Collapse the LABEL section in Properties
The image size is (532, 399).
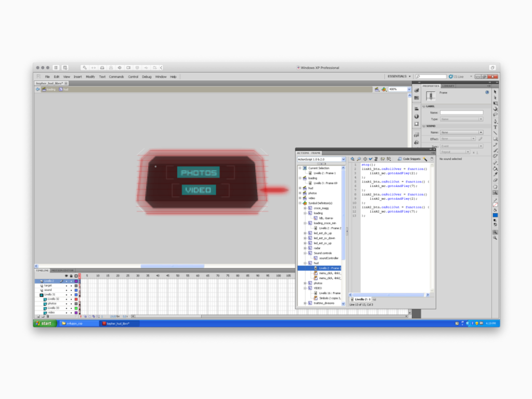coord(424,106)
